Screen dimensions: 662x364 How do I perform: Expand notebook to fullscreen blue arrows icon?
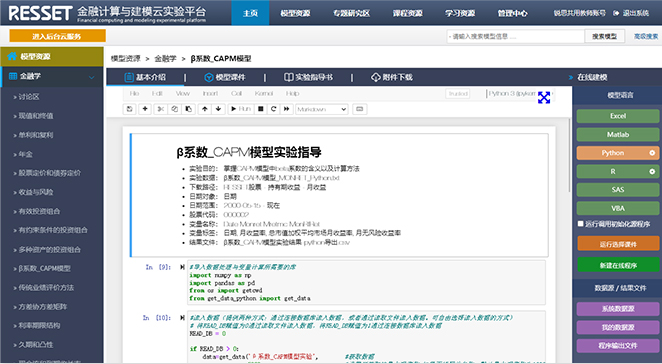(x=544, y=98)
